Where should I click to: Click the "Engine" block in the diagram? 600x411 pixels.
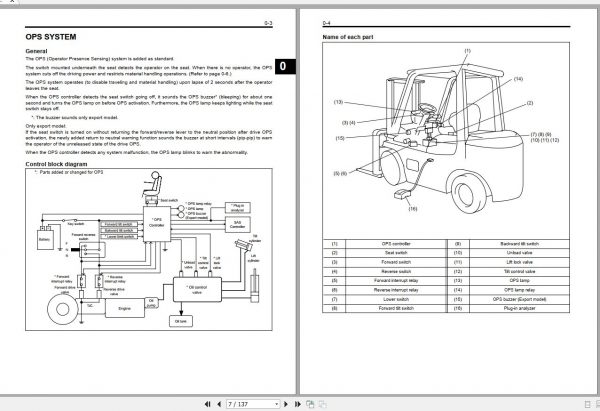click(x=125, y=308)
